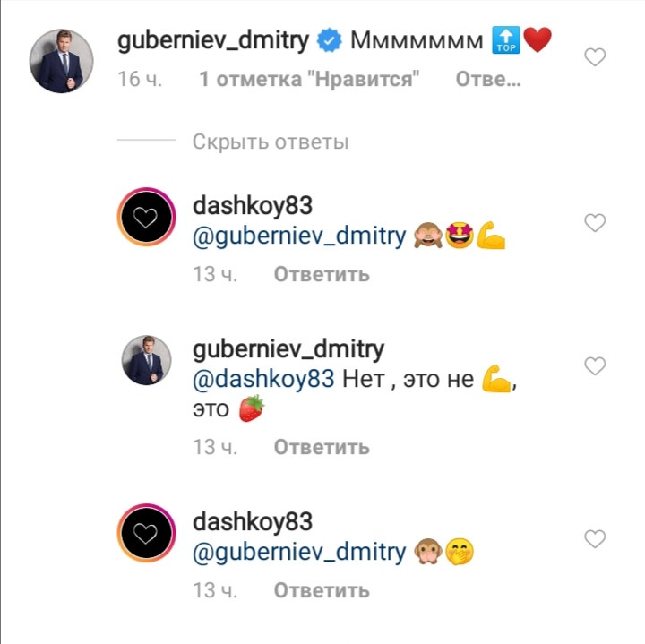
Task: Click the @dashkoy83 mention in strawberry reply
Action: (263, 379)
